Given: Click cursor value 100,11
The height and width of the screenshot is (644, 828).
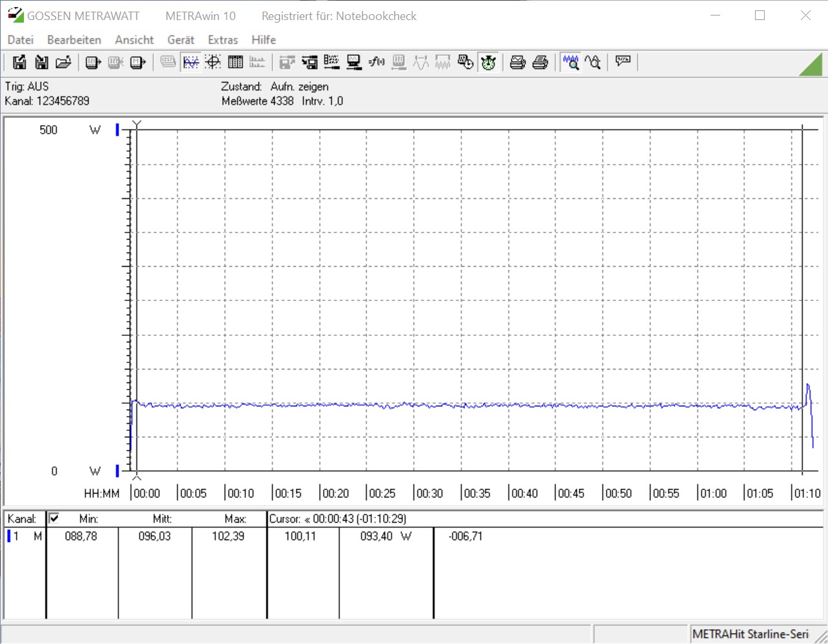Looking at the screenshot, I should [x=300, y=536].
